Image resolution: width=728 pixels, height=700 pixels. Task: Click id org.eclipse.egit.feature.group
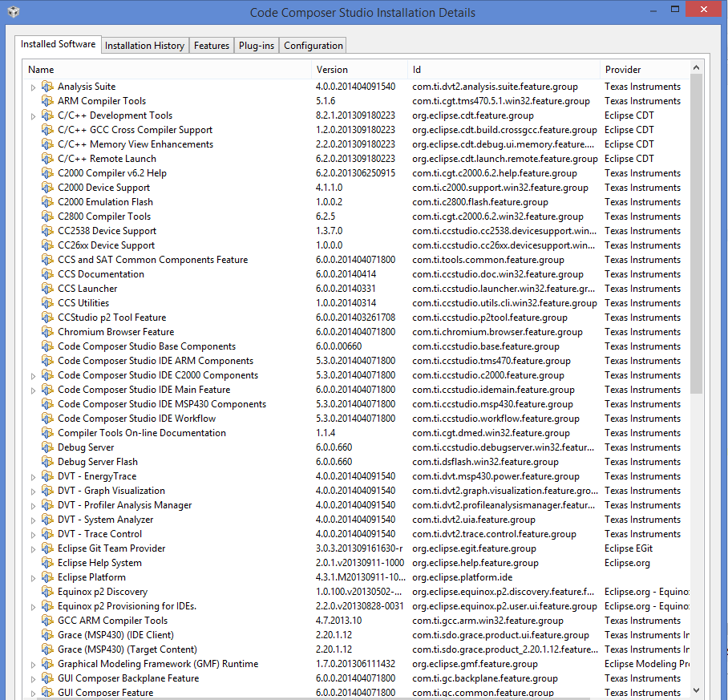pos(474,548)
